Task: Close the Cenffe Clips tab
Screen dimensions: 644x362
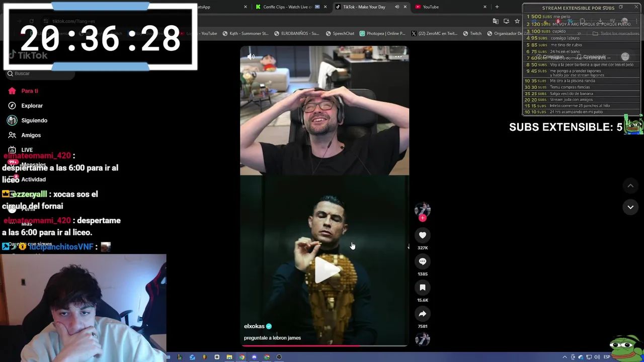Action: 325,7
